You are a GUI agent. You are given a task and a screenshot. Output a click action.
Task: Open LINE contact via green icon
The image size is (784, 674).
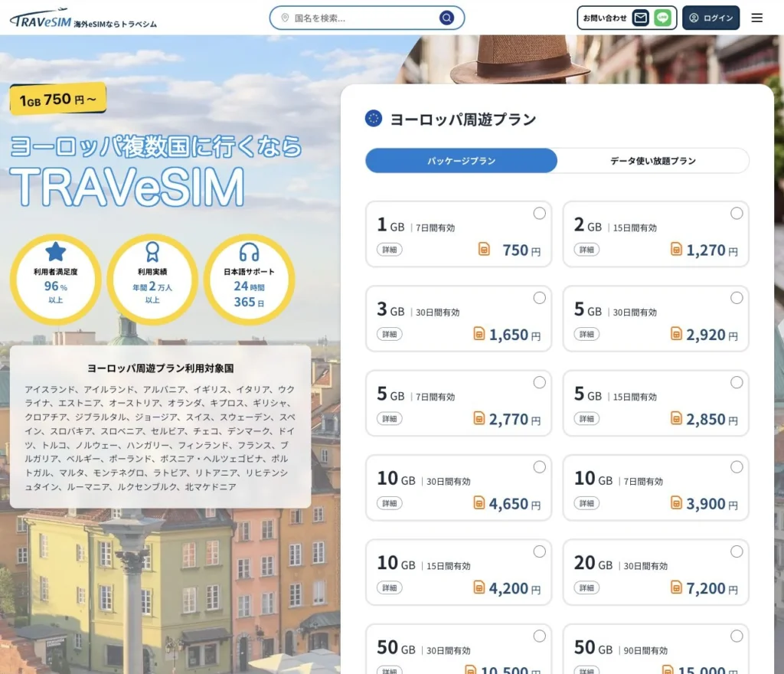tap(662, 18)
